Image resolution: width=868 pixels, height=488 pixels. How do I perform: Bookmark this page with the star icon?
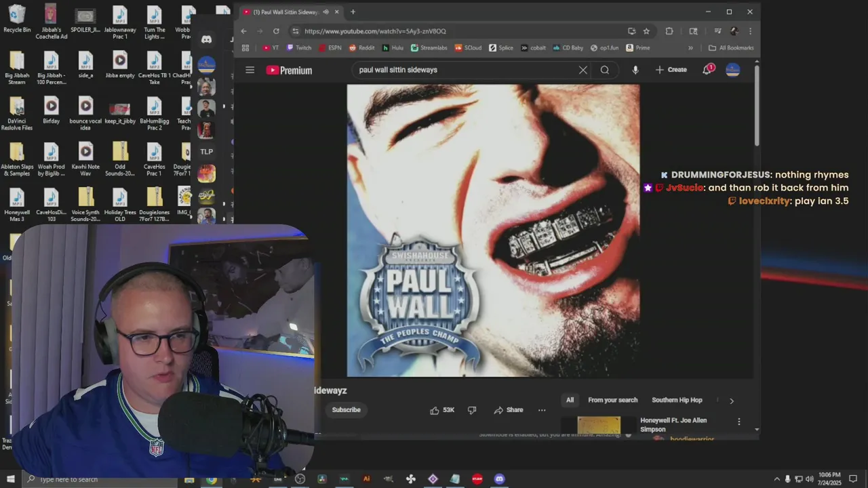(x=646, y=31)
